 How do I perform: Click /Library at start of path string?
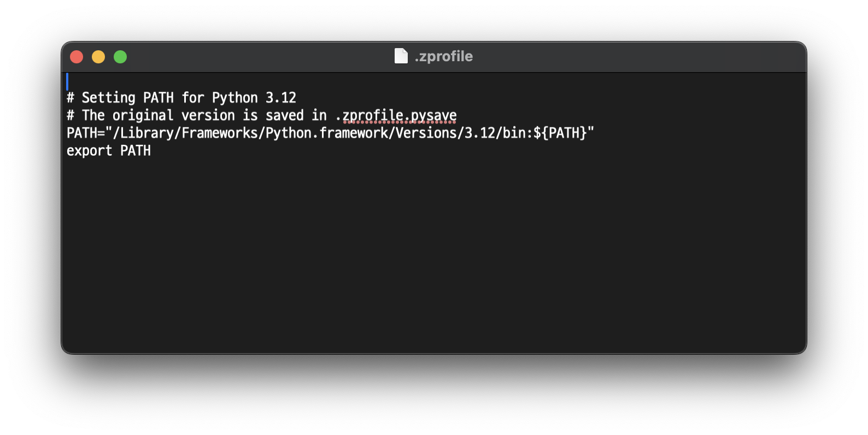tap(143, 133)
